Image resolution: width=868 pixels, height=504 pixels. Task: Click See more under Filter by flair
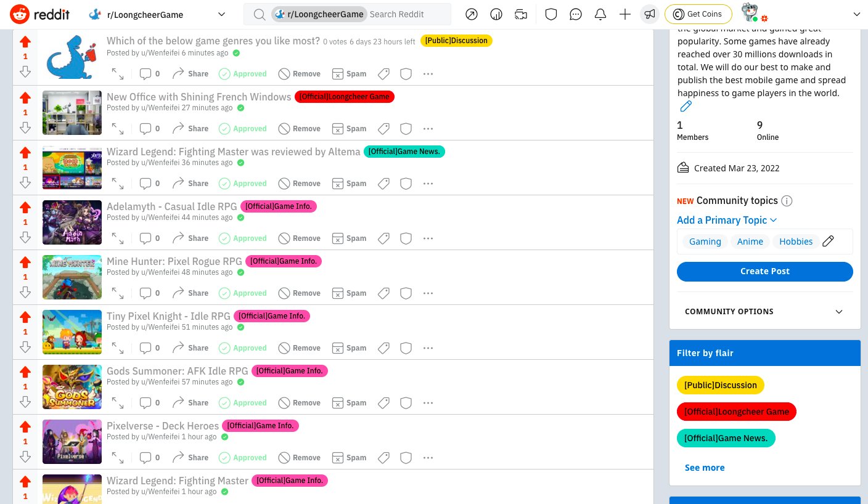click(x=705, y=468)
